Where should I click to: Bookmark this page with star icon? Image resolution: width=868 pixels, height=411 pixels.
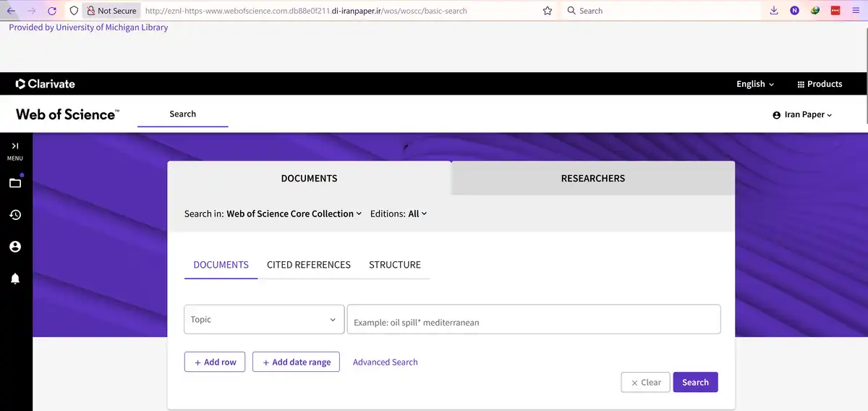point(548,11)
